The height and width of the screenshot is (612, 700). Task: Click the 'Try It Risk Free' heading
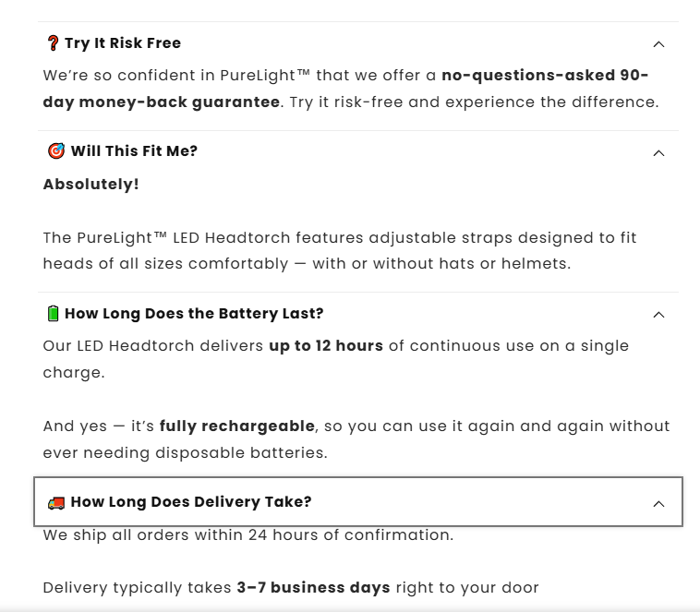point(123,43)
